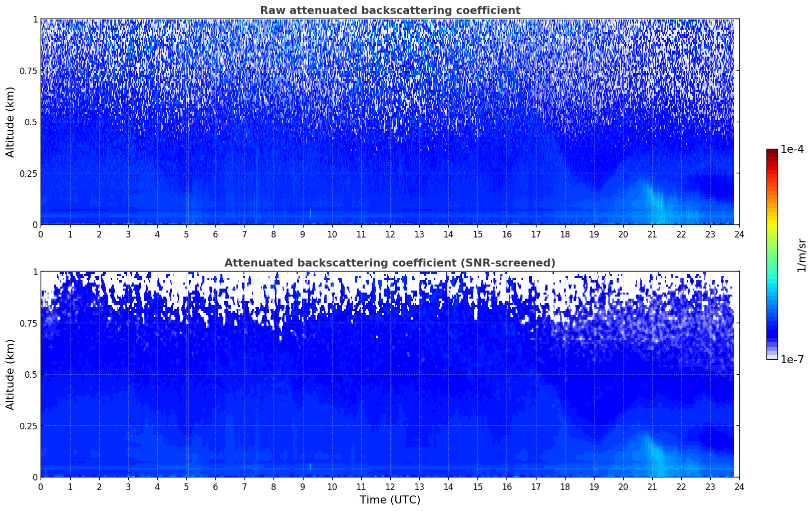Click the raw backscatter heatmap plot
This screenshot has width=812, height=511.
click(x=390, y=122)
